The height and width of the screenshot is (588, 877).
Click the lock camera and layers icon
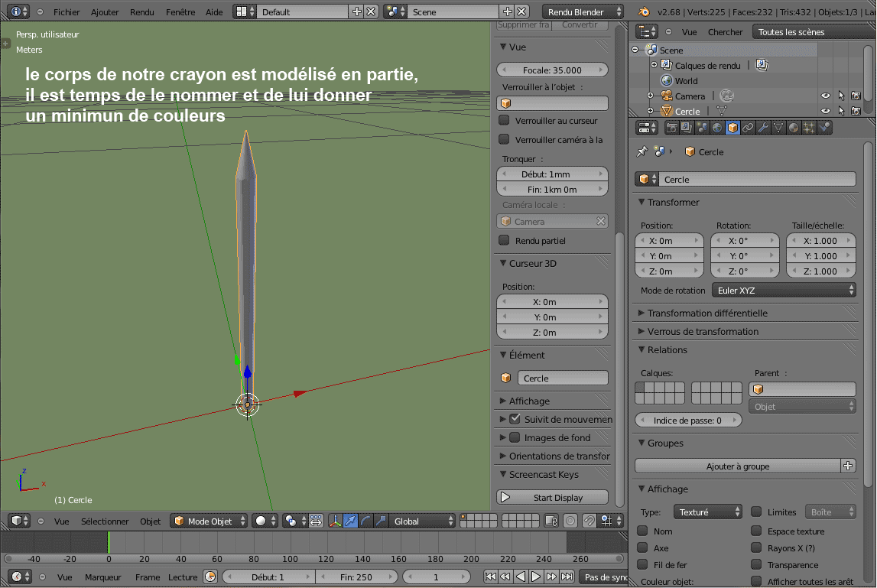(551, 521)
